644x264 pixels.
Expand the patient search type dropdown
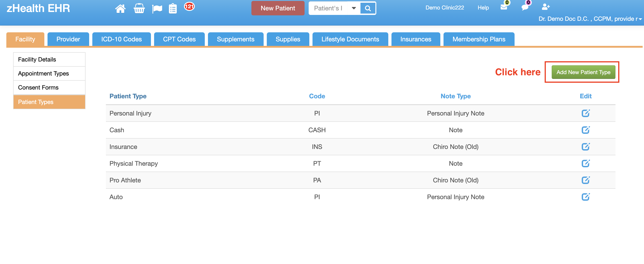click(x=354, y=9)
